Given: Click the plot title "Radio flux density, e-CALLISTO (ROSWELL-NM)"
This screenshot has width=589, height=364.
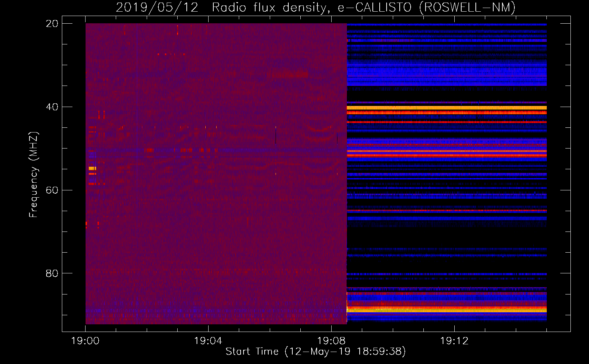Looking at the screenshot, I should (364, 7).
